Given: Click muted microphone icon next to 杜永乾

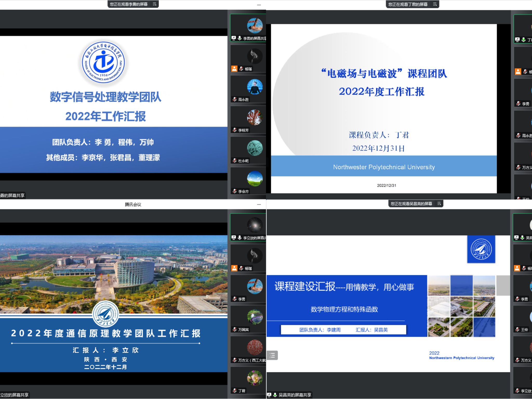Looking at the screenshot, I should coord(235,161).
